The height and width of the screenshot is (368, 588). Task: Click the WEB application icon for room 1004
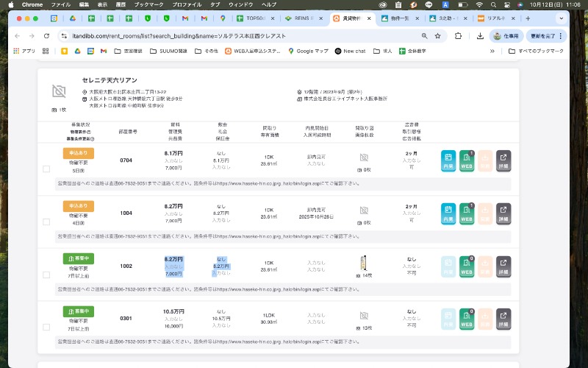tap(467, 212)
